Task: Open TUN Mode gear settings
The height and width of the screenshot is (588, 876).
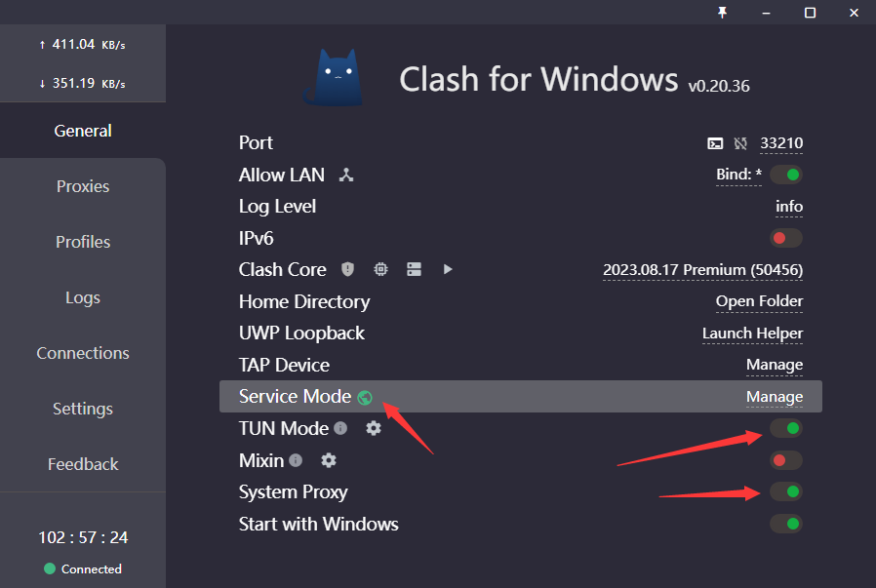Action: [373, 428]
